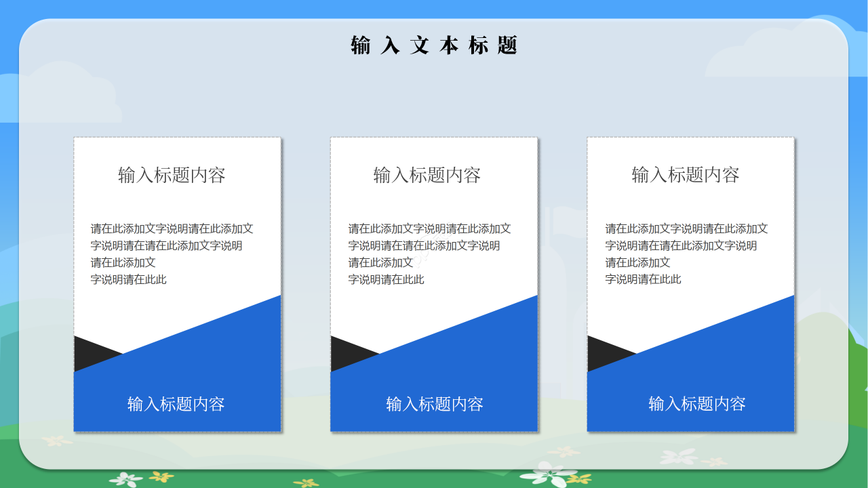Viewport: 868px width, 488px height.
Task: Click the black triangle on the left card
Action: (88, 351)
